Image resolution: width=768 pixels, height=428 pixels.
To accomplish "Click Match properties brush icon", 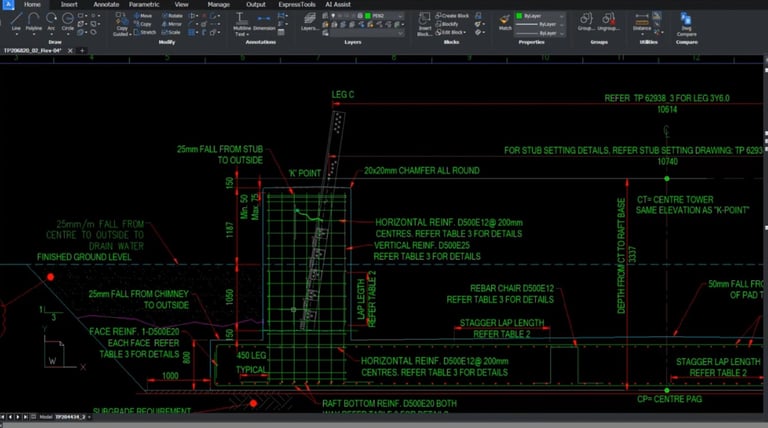I will tap(505, 22).
